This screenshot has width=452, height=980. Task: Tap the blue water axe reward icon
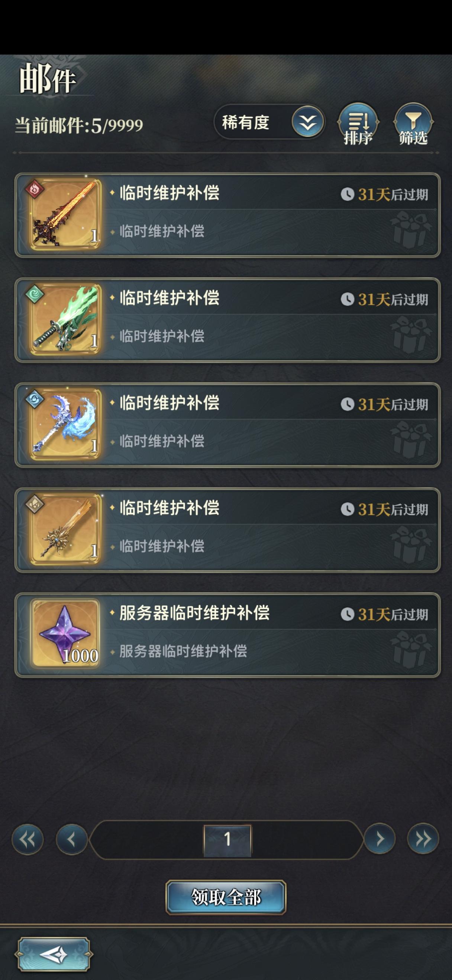tap(65, 425)
